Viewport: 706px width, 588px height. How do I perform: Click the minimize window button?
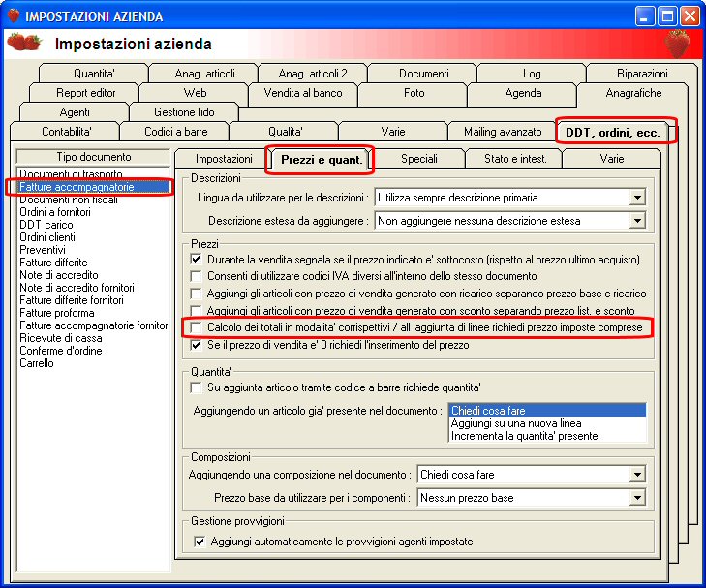point(645,16)
